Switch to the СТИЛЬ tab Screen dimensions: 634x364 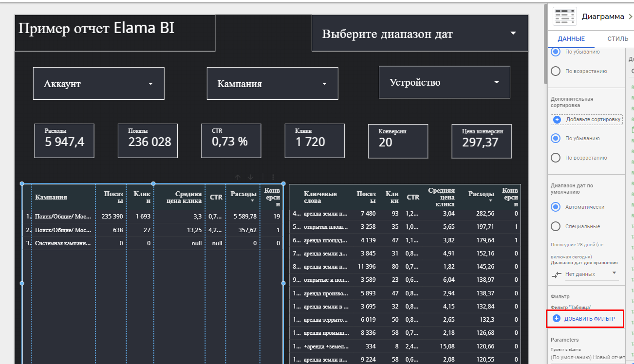(617, 39)
